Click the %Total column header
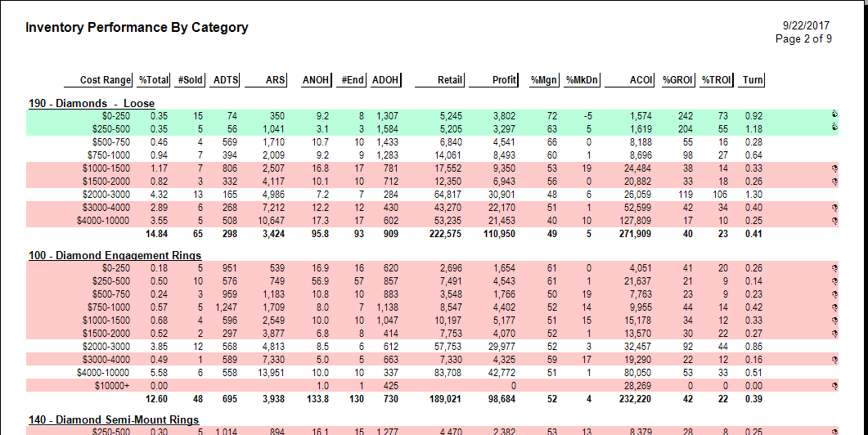The height and width of the screenshot is (435, 868). click(154, 80)
